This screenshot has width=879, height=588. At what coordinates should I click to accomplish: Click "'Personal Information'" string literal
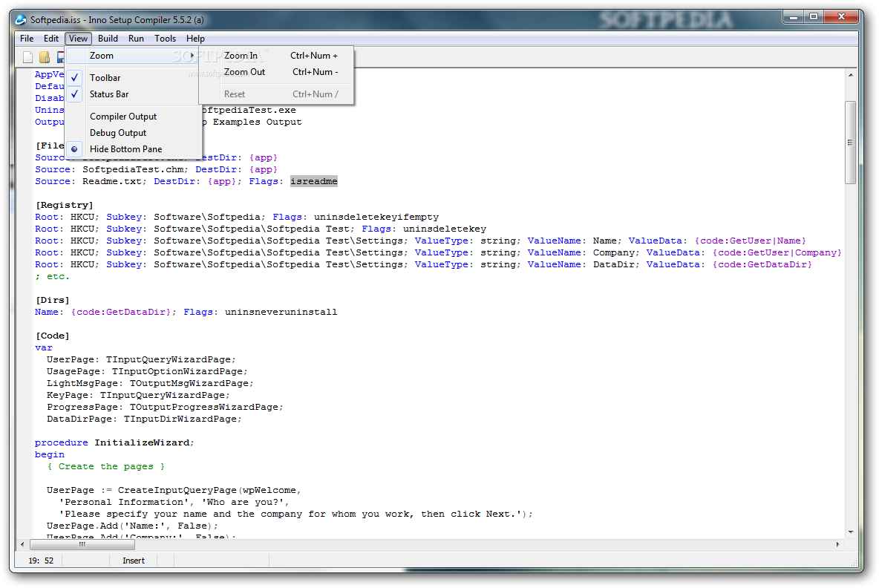(x=125, y=502)
